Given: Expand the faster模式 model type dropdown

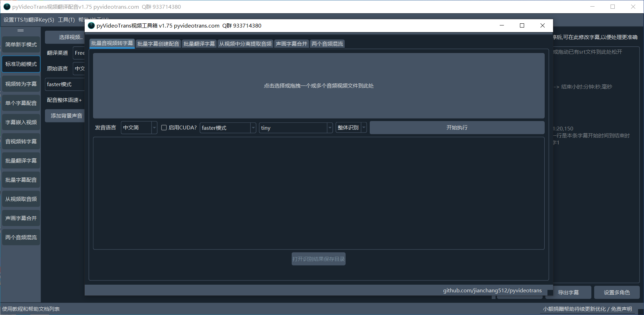Looking at the screenshot, I should [x=228, y=128].
